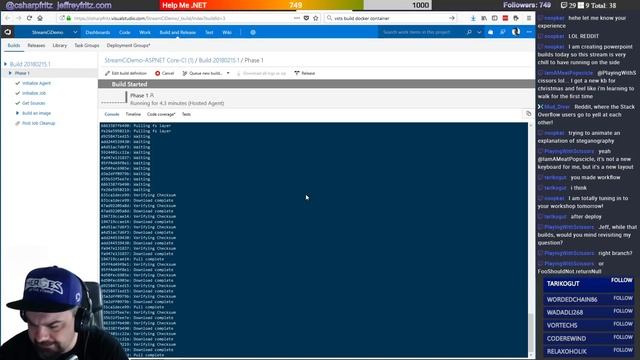
Task: Switch to the Releases tab
Action: (x=36, y=46)
